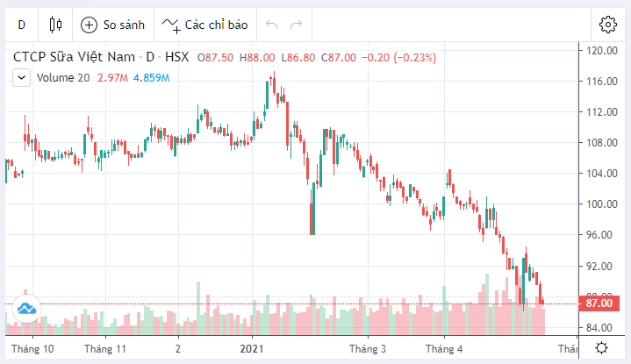
Task: Click the TradingView cloud logo on chart
Action: click(25, 308)
